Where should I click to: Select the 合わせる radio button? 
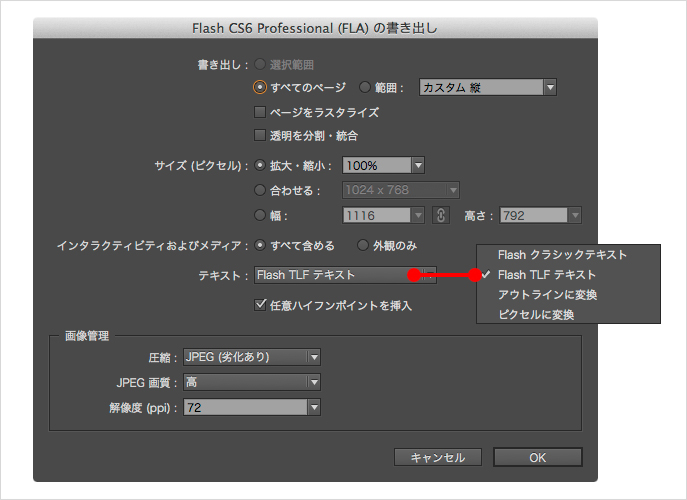tap(260, 190)
